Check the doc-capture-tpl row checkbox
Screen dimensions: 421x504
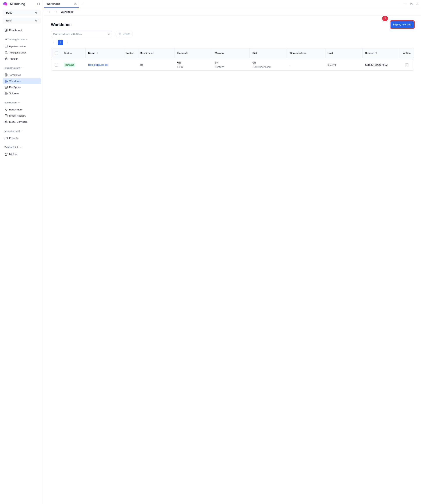click(56, 65)
